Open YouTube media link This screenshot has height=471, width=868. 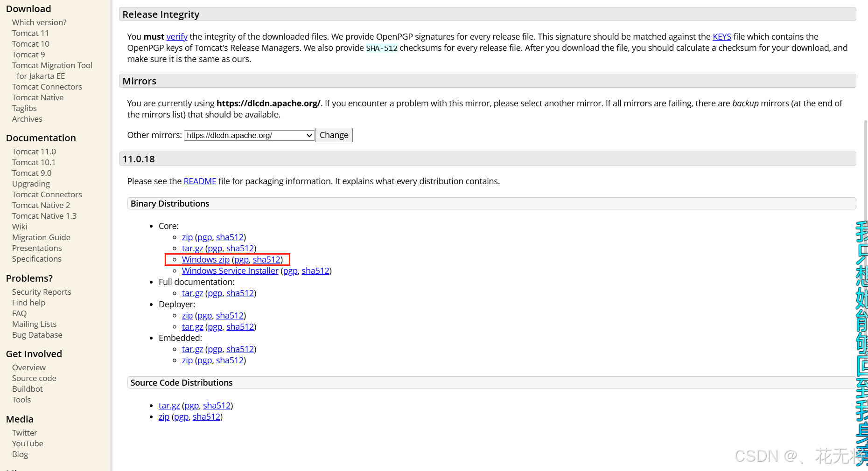point(28,443)
